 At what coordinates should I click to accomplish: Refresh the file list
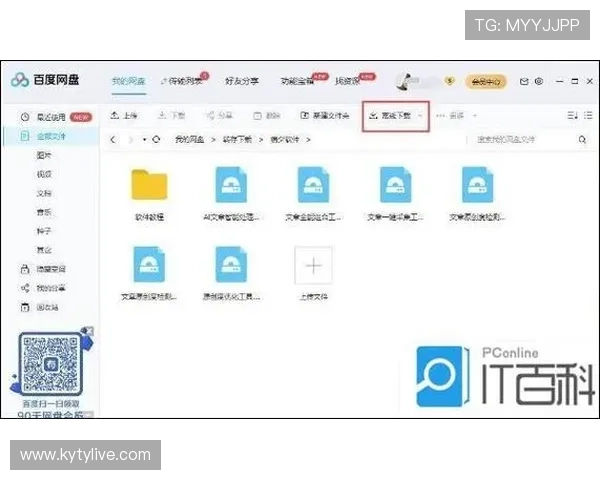pyautogui.click(x=156, y=139)
